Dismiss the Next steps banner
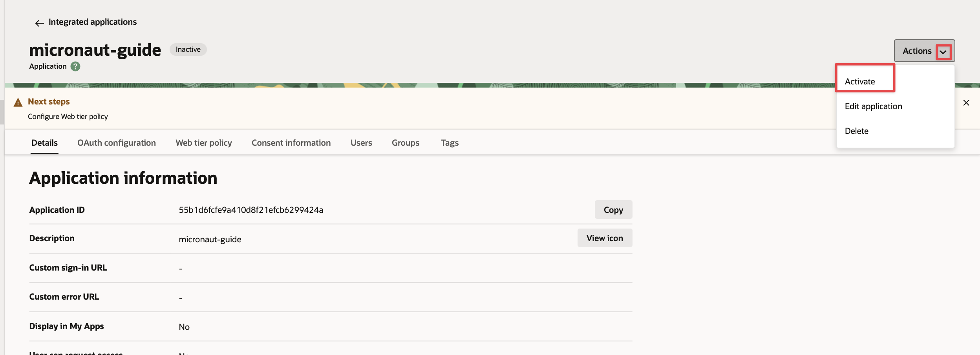 pos(966,103)
